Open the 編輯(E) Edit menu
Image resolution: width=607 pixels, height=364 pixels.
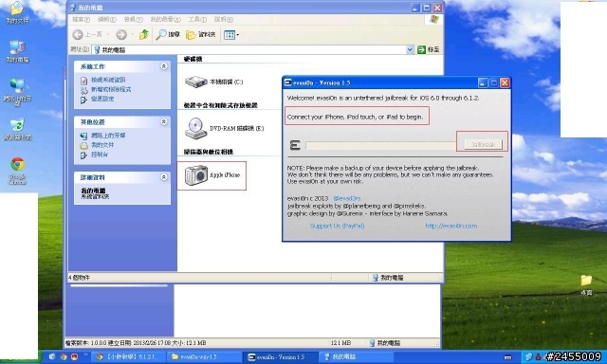(107, 19)
